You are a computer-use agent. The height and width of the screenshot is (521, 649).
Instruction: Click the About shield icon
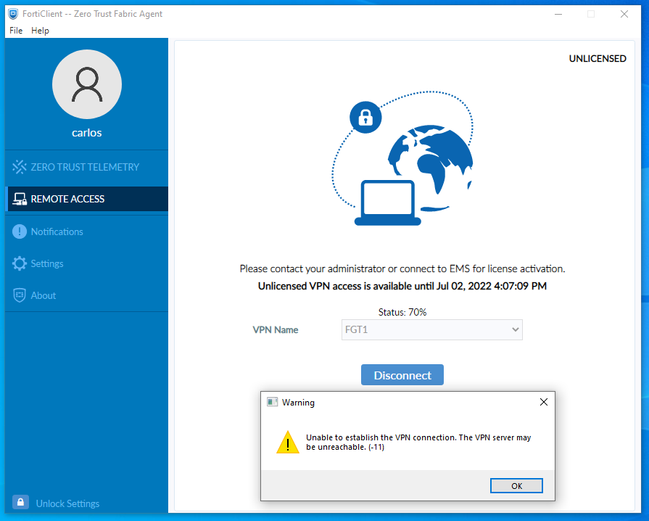(19, 295)
